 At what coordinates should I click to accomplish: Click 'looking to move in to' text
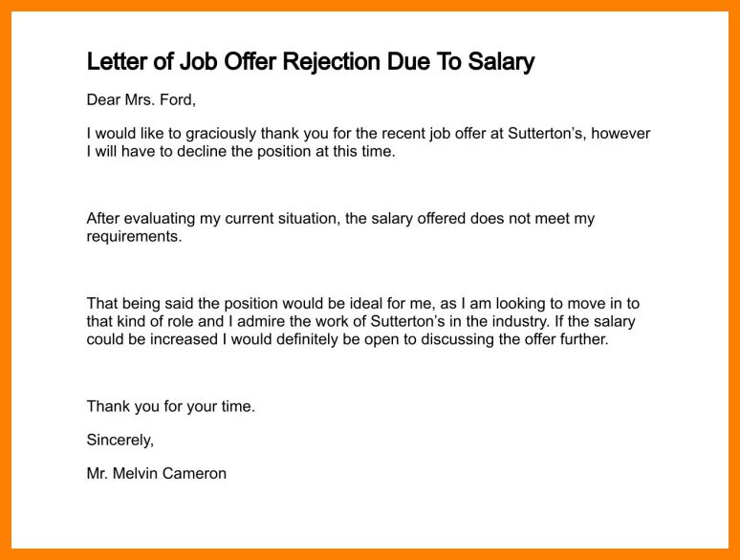[568, 303]
